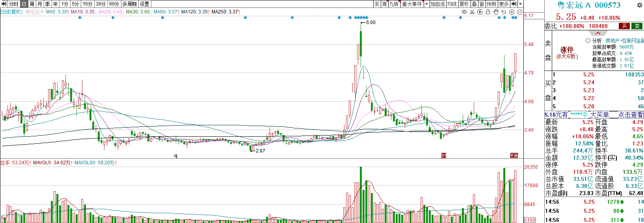The height and width of the screenshot is (223, 644).
Task: Click the buy level 1 price 5.25
Action: (588, 74)
